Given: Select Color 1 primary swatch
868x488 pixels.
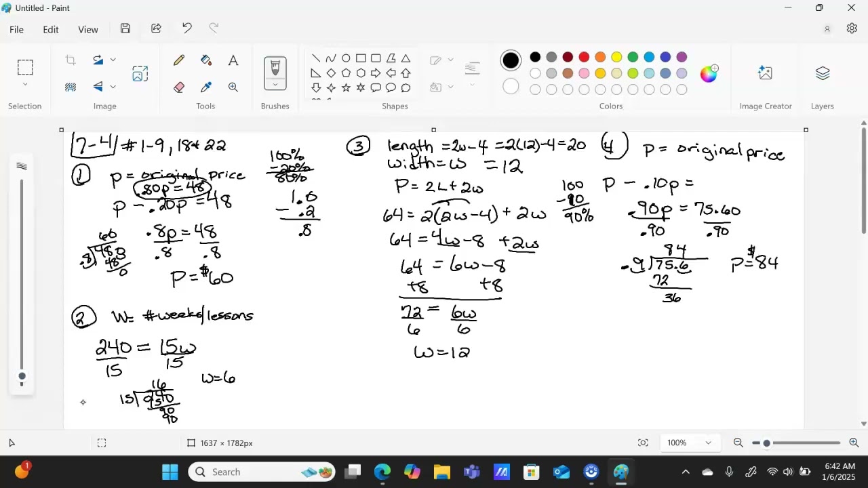Looking at the screenshot, I should pos(511,60).
